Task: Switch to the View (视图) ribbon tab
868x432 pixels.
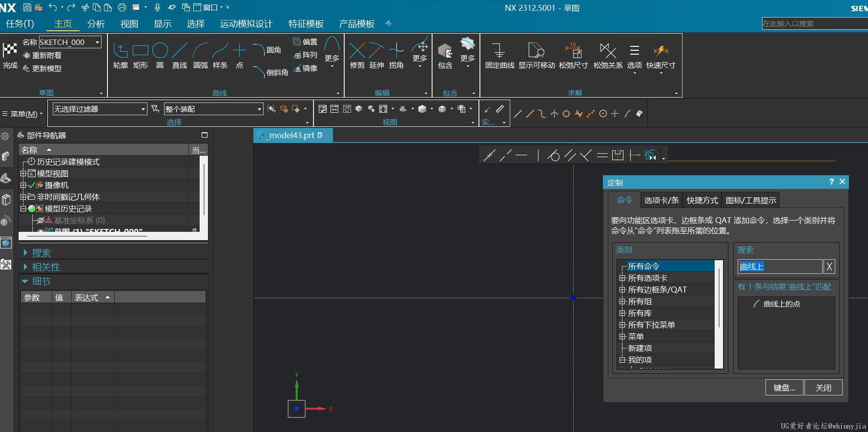Action: (129, 24)
